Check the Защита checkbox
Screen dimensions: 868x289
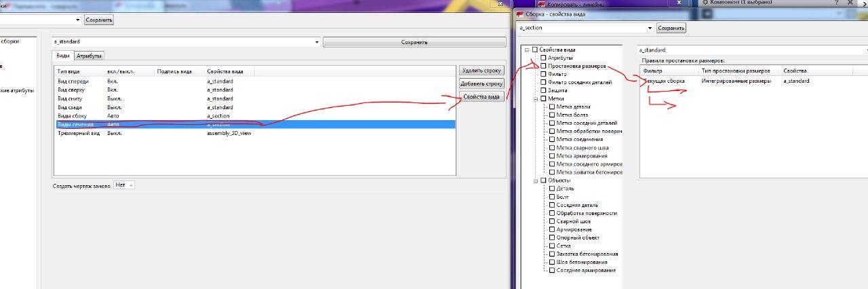pos(543,90)
